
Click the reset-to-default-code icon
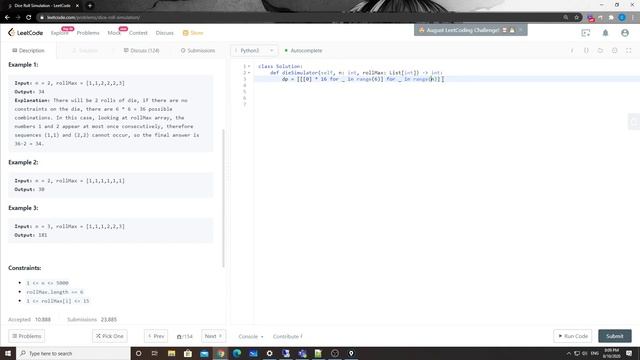(x=600, y=51)
